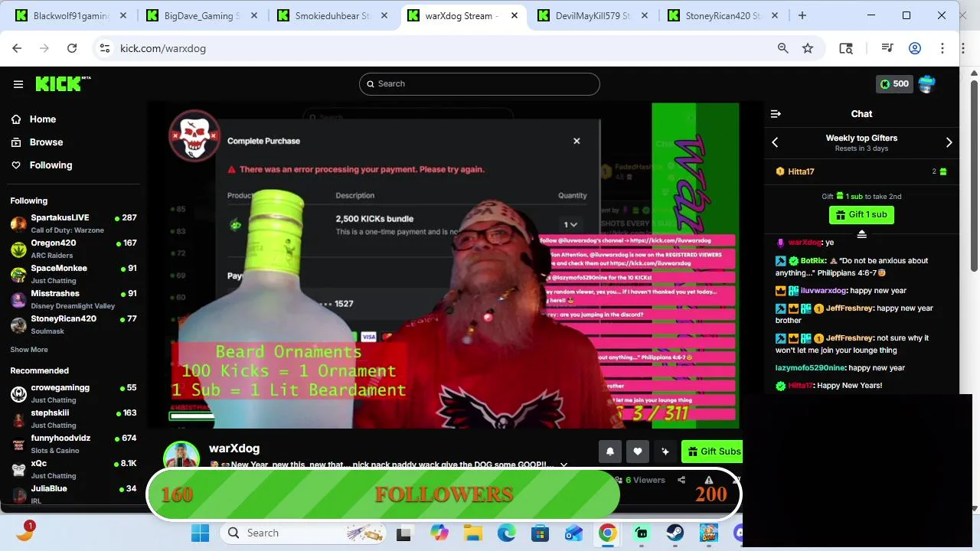Image resolution: width=980 pixels, height=551 pixels.
Task: Click lazymofo5290nine username in chat
Action: point(811,368)
